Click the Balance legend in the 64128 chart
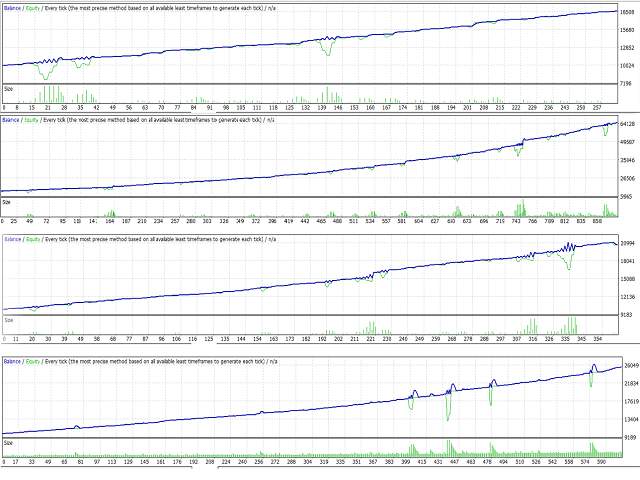Image resolution: width=640 pixels, height=480 pixels. coord(11,120)
